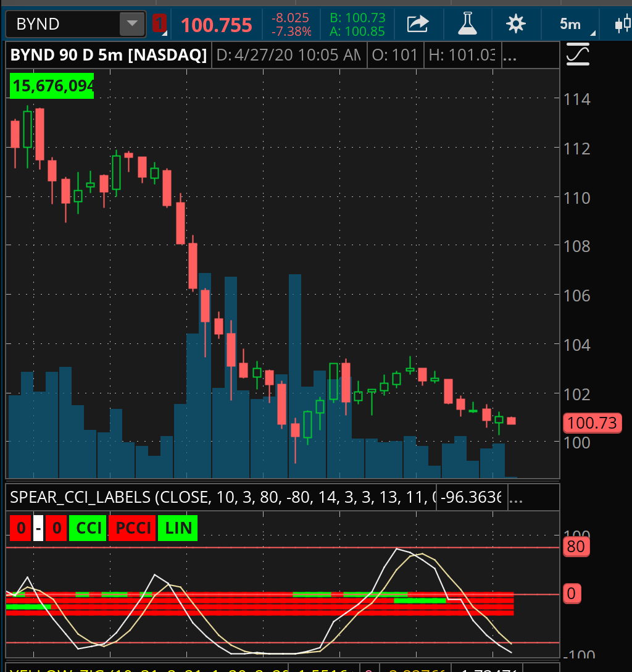Open the studies flask icon
The width and height of the screenshot is (632, 672).
467,24
